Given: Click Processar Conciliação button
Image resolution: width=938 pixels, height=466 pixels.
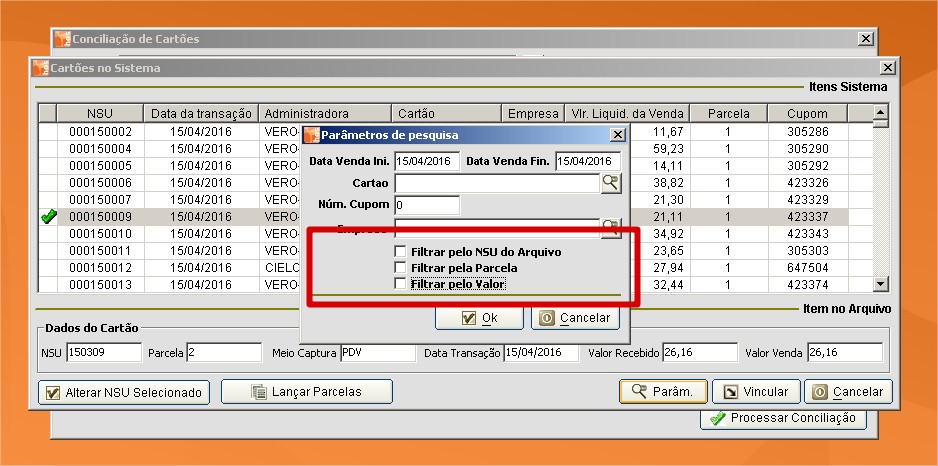Looking at the screenshot, I should [x=783, y=418].
